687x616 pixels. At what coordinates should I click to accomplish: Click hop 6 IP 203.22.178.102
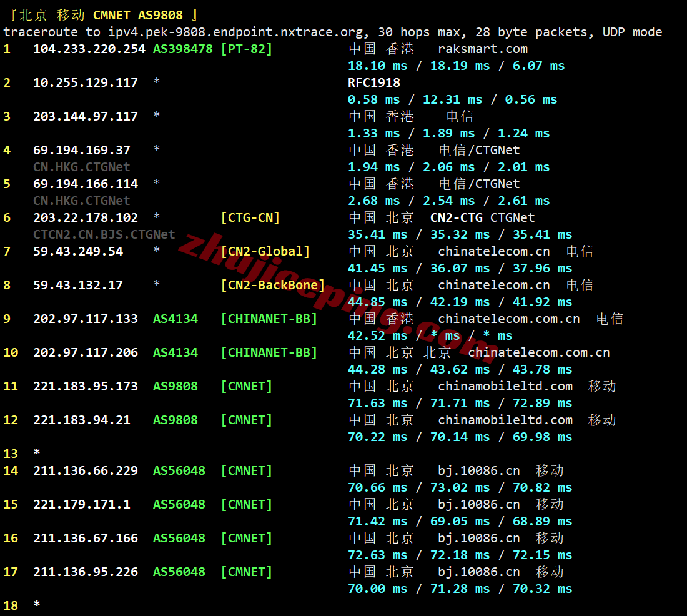pos(86,218)
